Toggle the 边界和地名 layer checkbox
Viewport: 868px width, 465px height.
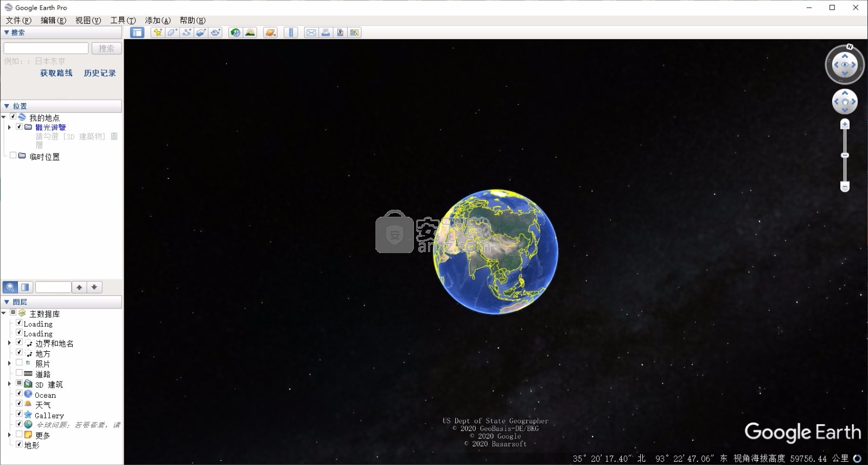[x=19, y=343]
